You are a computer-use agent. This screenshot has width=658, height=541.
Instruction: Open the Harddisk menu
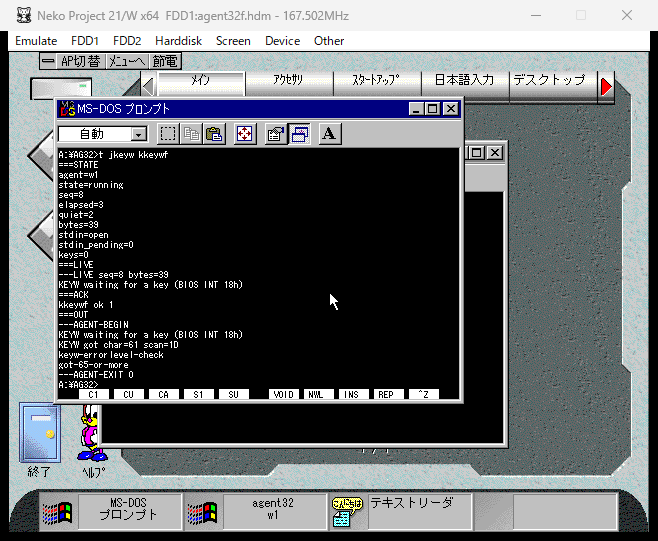click(178, 41)
